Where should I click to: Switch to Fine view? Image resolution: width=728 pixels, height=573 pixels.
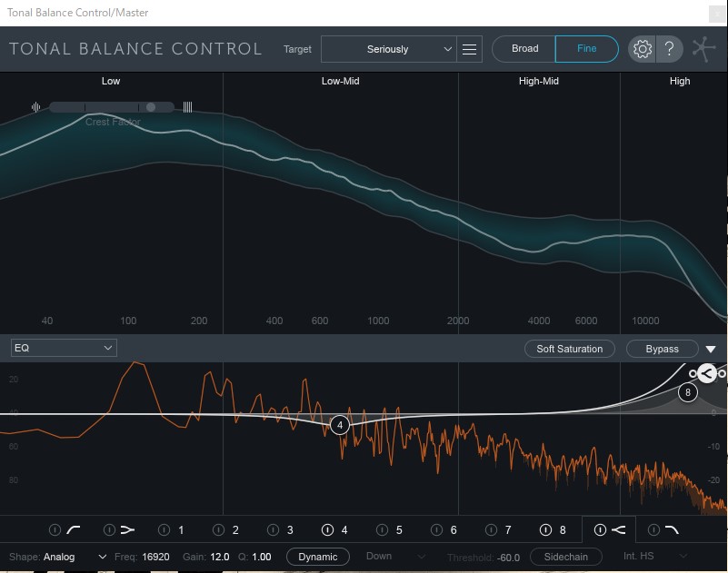[586, 49]
